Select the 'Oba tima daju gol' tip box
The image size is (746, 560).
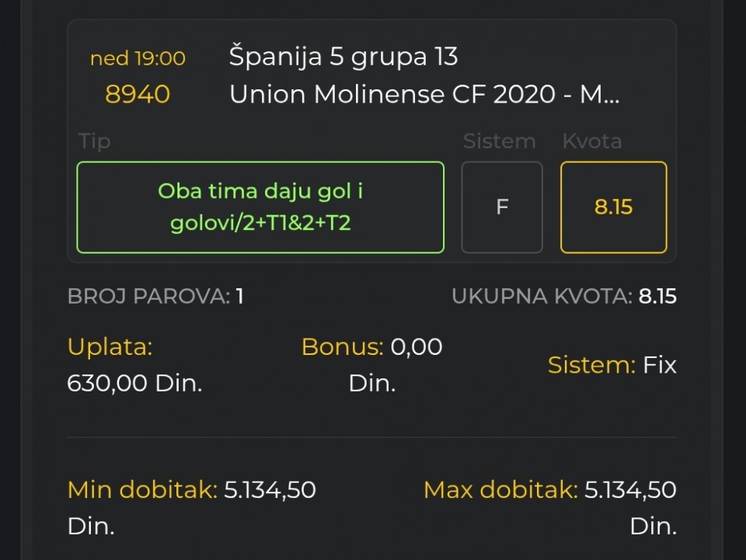pyautogui.click(x=260, y=207)
